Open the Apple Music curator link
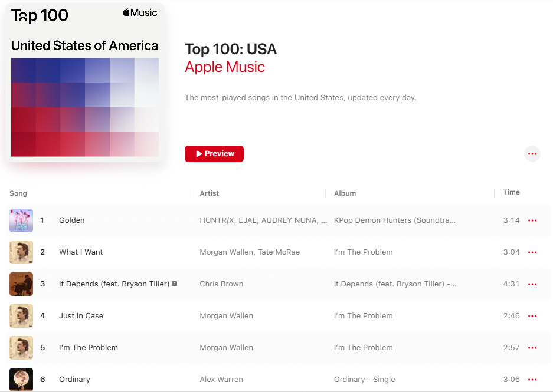This screenshot has height=392, width=553. point(225,67)
